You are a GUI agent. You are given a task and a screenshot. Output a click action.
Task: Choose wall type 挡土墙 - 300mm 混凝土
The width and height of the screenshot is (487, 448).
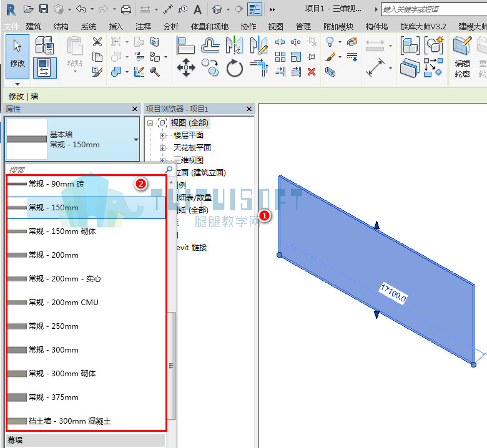(86, 421)
